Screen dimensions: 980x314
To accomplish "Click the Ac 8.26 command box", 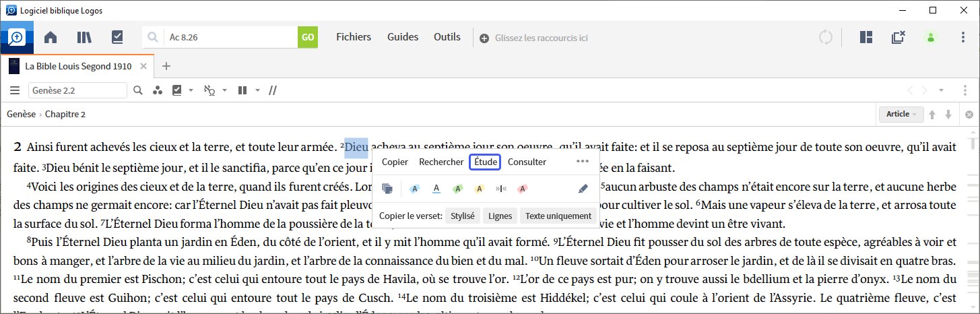I will [x=230, y=38].
